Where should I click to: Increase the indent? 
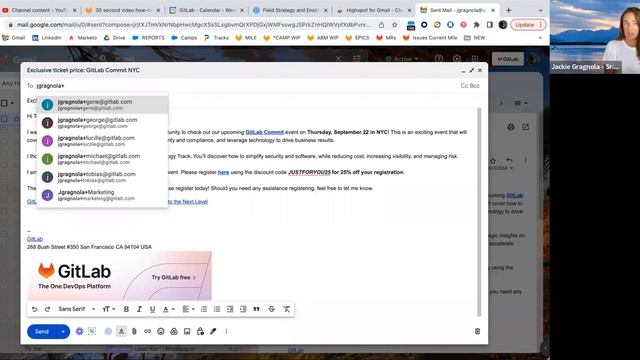tap(243, 309)
